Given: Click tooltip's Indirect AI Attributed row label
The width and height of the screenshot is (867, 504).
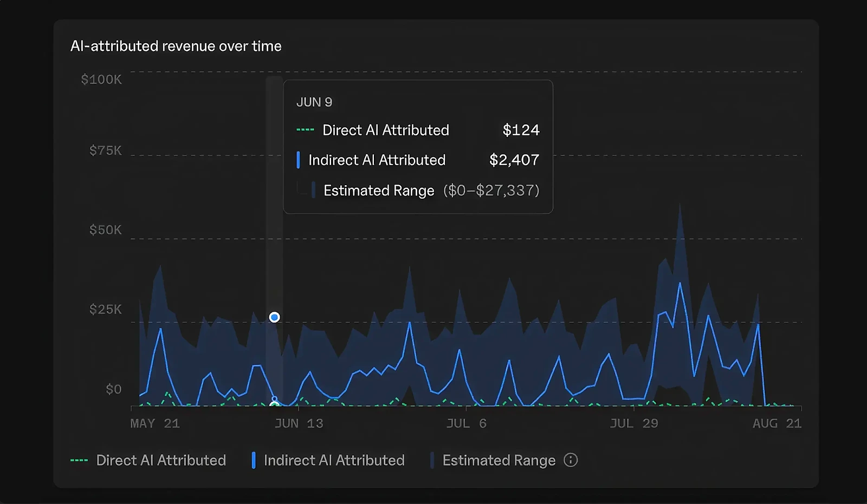Looking at the screenshot, I should 377,160.
